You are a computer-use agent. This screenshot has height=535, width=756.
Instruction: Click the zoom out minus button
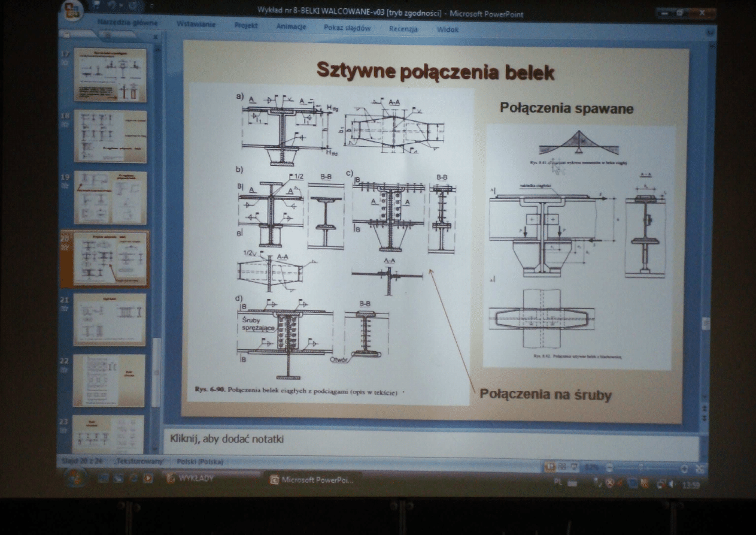point(609,467)
